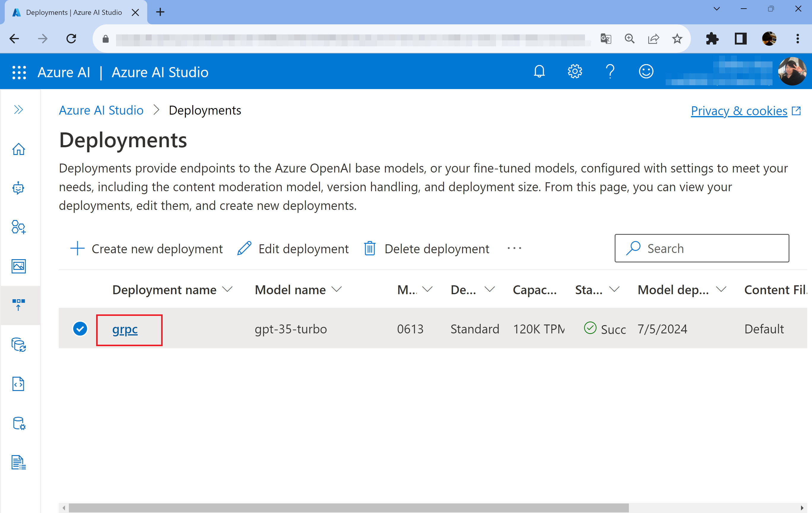
Task: Select the Deployments browser tab
Action: (74, 12)
